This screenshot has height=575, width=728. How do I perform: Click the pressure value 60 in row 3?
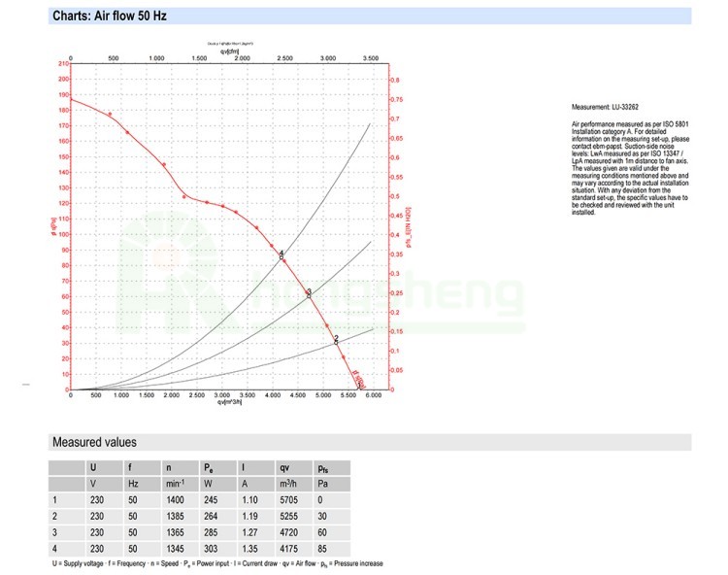point(324,532)
